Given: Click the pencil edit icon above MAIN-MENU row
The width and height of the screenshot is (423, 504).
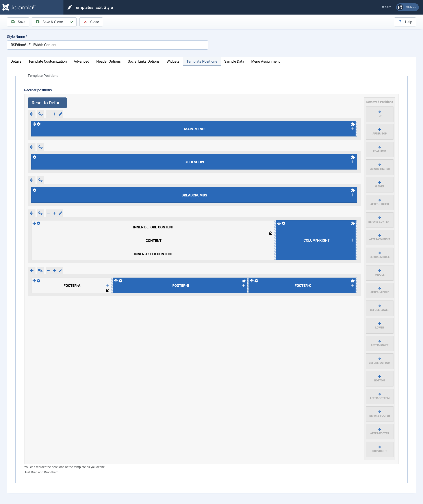Looking at the screenshot, I should (61, 114).
